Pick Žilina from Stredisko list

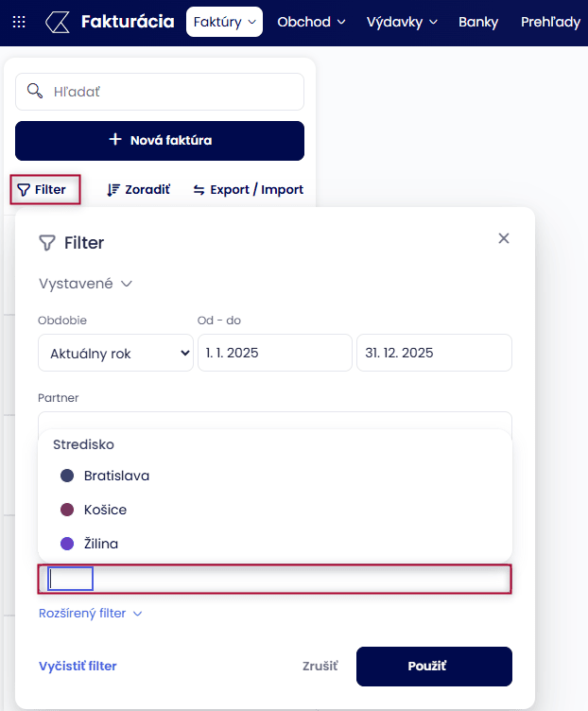(100, 544)
